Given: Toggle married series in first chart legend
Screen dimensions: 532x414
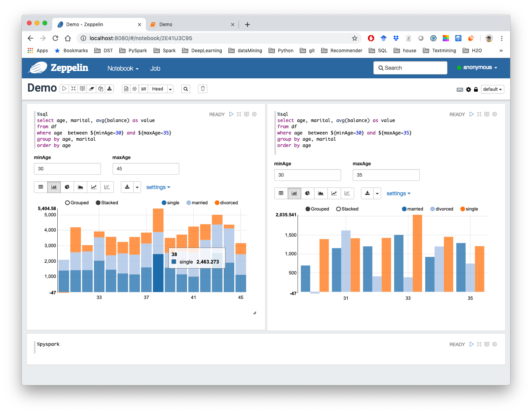Looking at the screenshot, I should (x=197, y=203).
